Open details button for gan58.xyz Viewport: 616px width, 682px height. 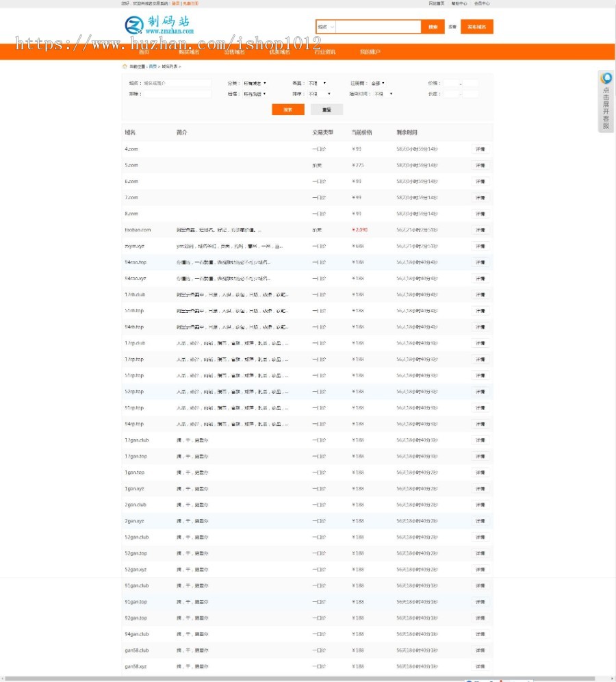[x=480, y=666]
